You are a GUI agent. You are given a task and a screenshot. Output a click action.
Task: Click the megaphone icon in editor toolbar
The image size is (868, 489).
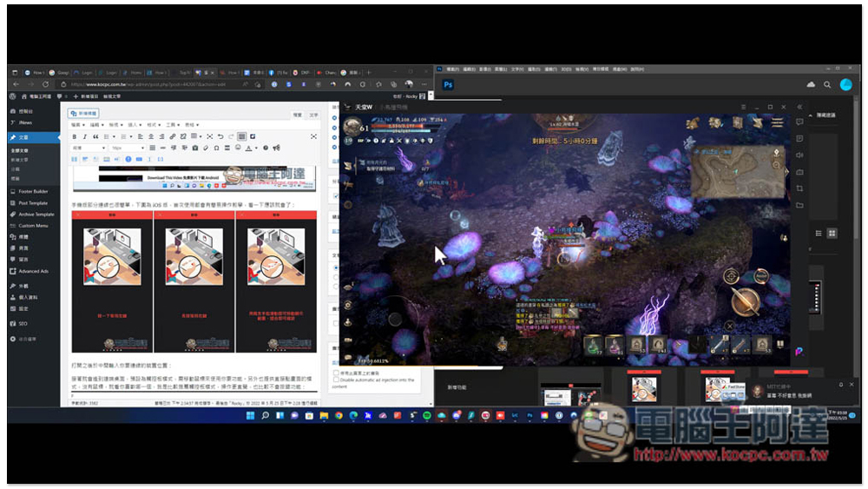276,148
